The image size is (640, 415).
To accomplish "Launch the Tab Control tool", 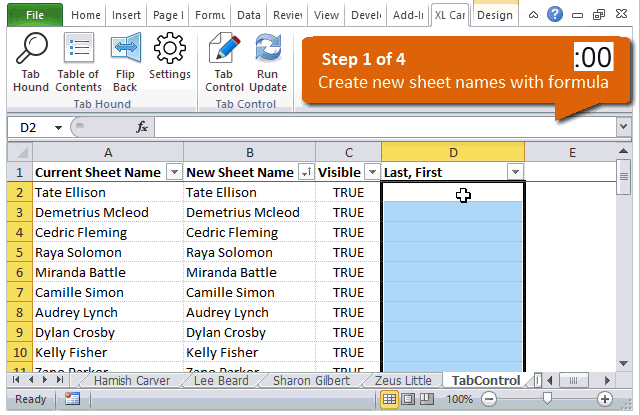I will click(224, 62).
